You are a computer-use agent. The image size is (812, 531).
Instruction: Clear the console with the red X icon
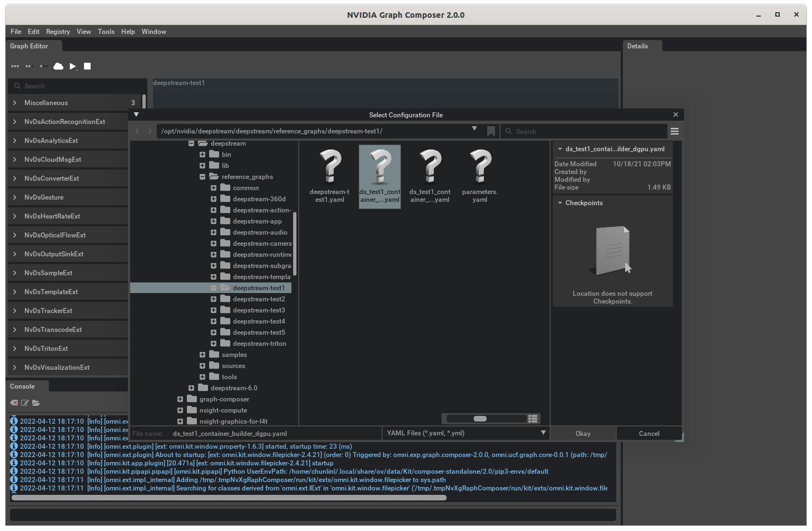(13, 403)
